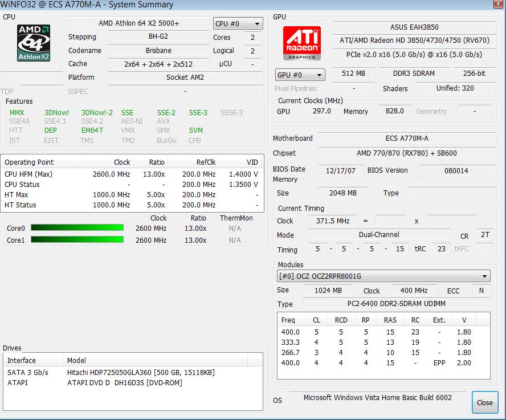This screenshot has width=506, height=420.
Task: Click the EM64T feature label
Action: 92,131
